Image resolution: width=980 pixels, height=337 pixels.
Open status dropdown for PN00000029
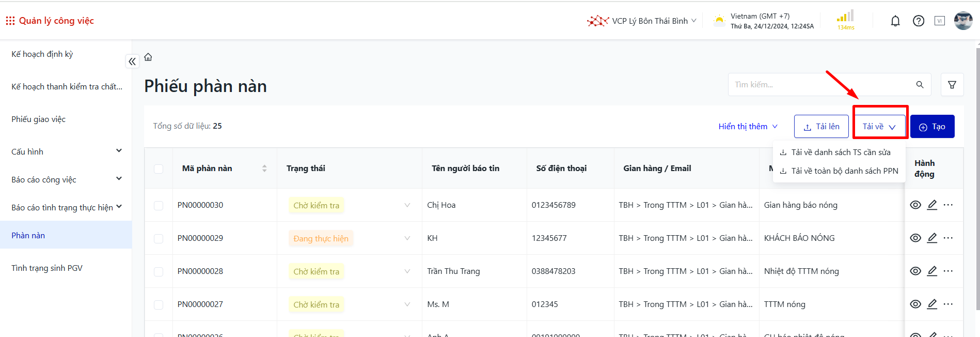coord(407,238)
